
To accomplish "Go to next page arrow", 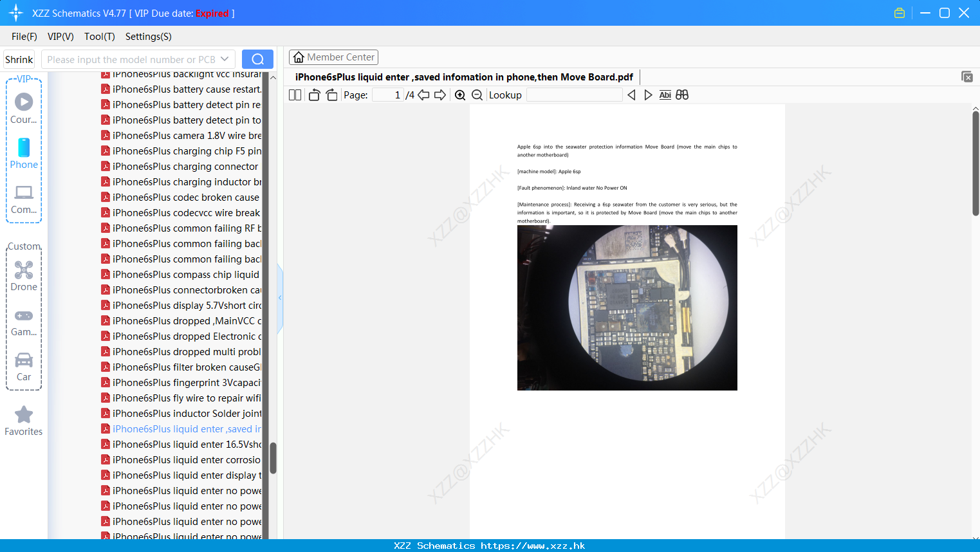I will pyautogui.click(x=440, y=95).
